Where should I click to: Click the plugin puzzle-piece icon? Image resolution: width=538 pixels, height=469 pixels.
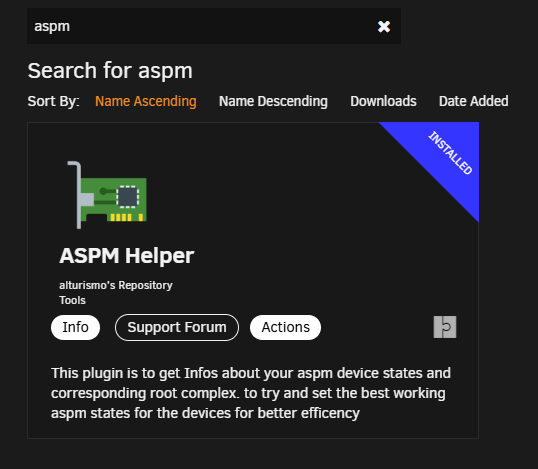coord(445,327)
